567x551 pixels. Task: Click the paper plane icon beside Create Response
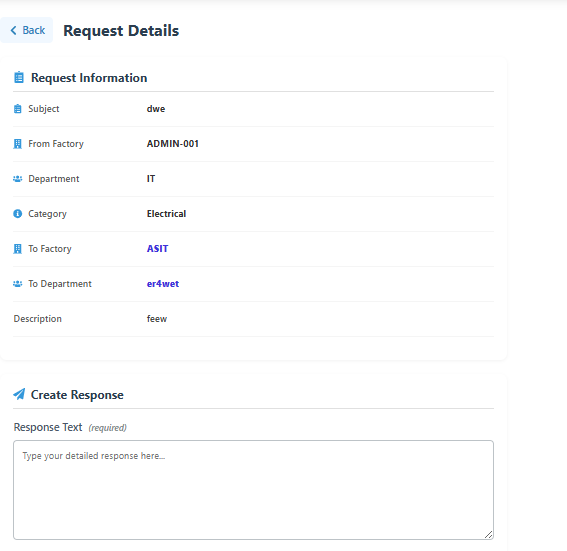coord(19,394)
